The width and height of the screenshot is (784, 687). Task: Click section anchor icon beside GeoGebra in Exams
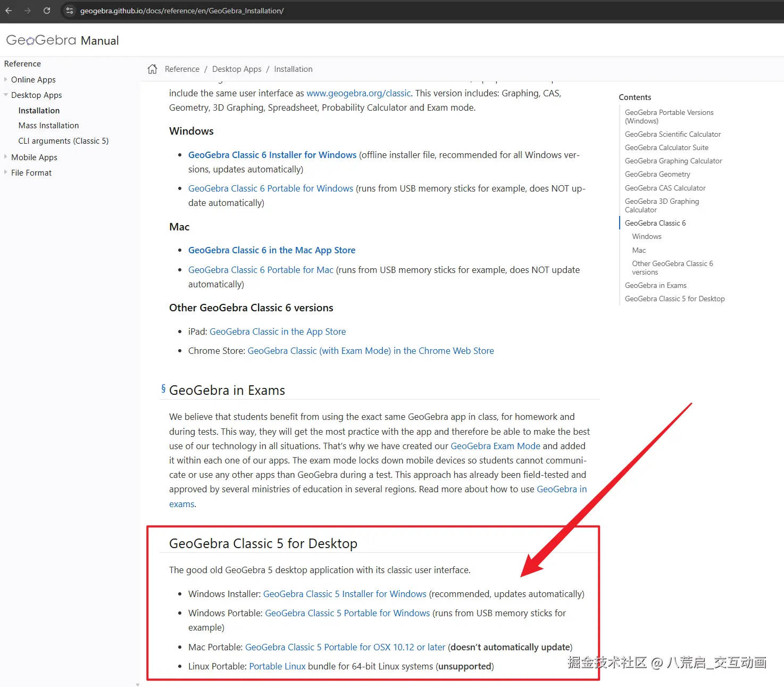coord(163,389)
